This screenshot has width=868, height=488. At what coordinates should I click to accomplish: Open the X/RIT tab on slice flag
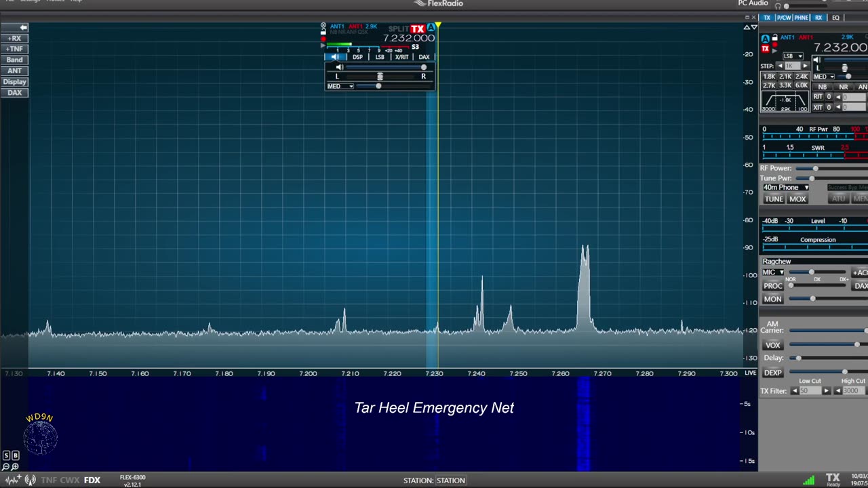point(402,57)
